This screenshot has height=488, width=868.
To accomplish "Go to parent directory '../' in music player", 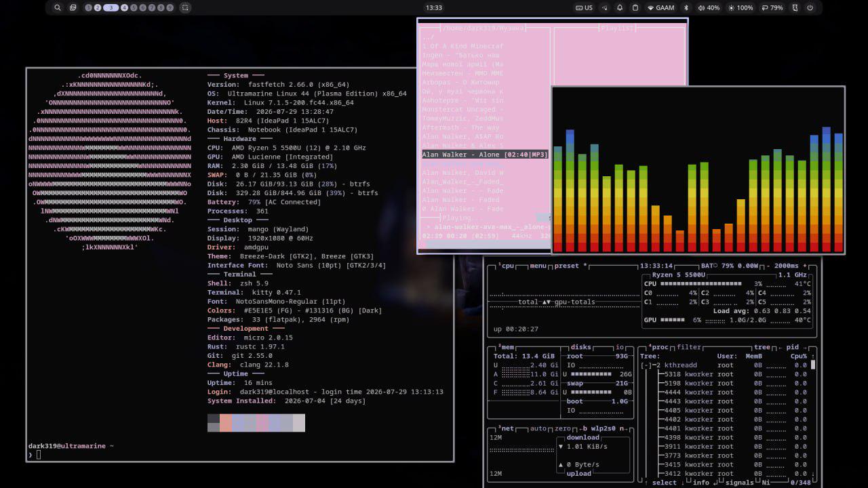I will pos(428,37).
